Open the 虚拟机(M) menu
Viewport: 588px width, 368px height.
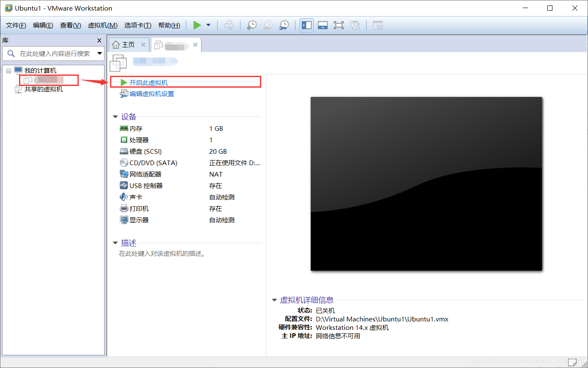coord(102,25)
